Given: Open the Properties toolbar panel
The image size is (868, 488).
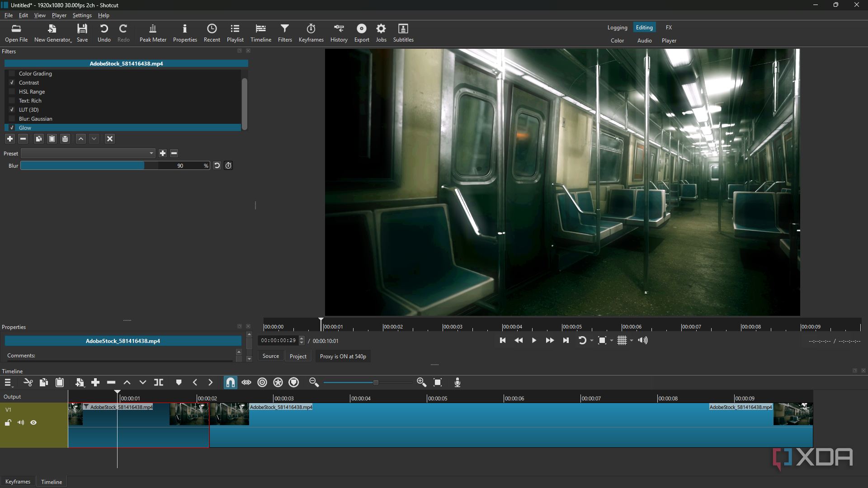Looking at the screenshot, I should [185, 33].
